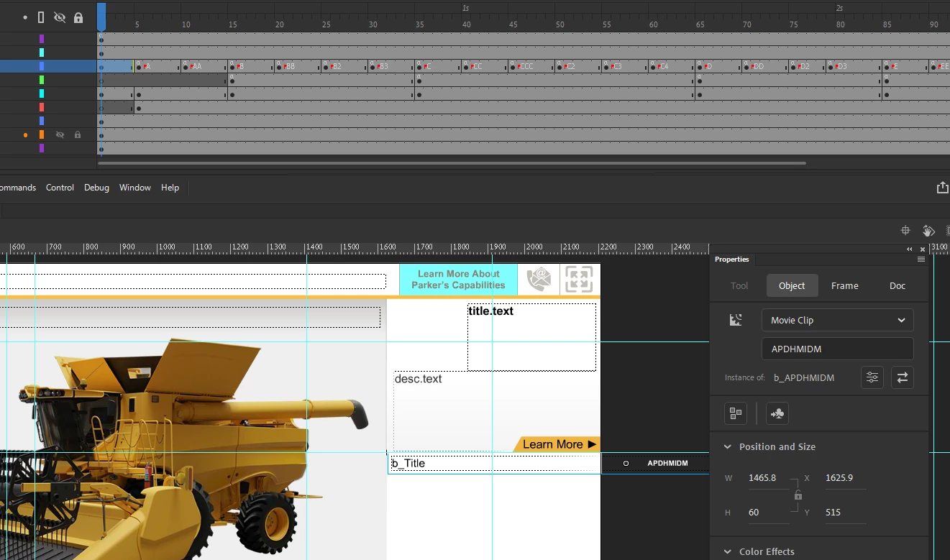The image size is (950, 560).
Task: Open the Window menu
Action: coord(135,188)
